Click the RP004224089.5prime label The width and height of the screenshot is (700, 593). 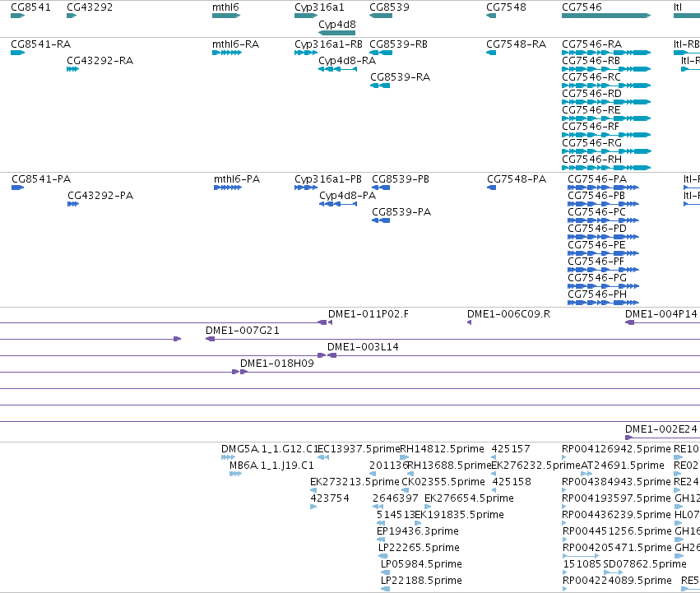pyautogui.click(x=617, y=581)
